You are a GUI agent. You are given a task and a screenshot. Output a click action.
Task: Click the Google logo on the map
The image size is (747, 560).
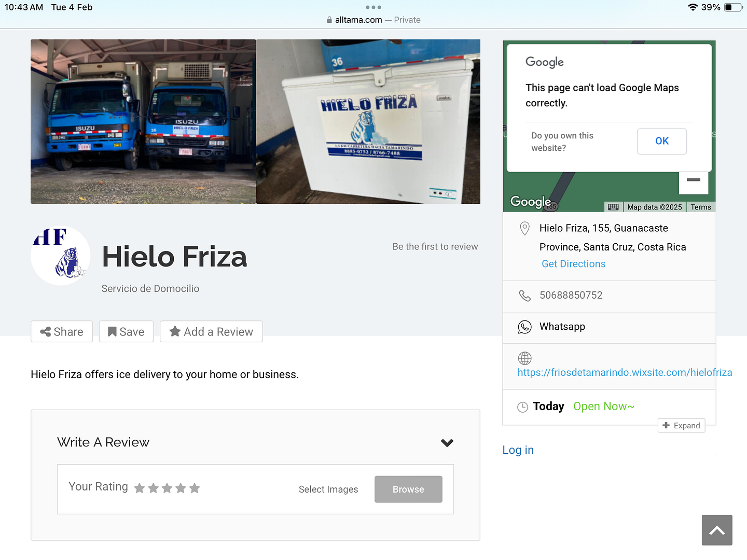point(531,202)
